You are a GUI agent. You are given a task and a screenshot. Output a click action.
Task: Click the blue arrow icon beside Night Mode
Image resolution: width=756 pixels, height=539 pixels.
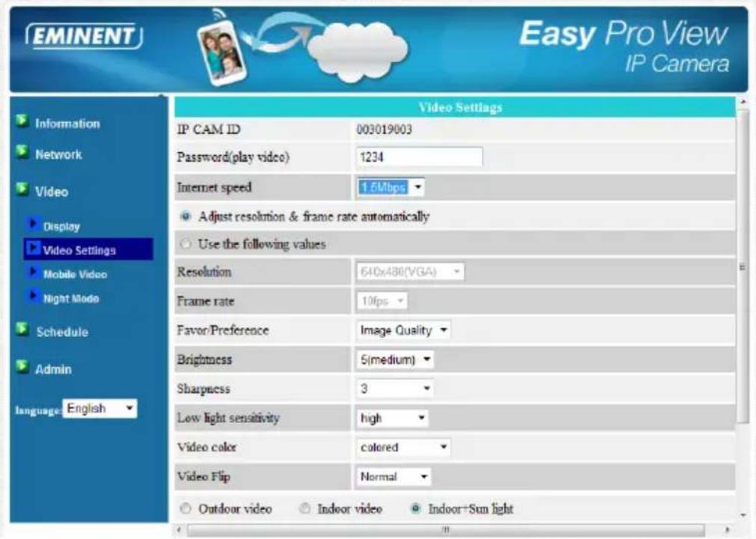pyautogui.click(x=33, y=296)
